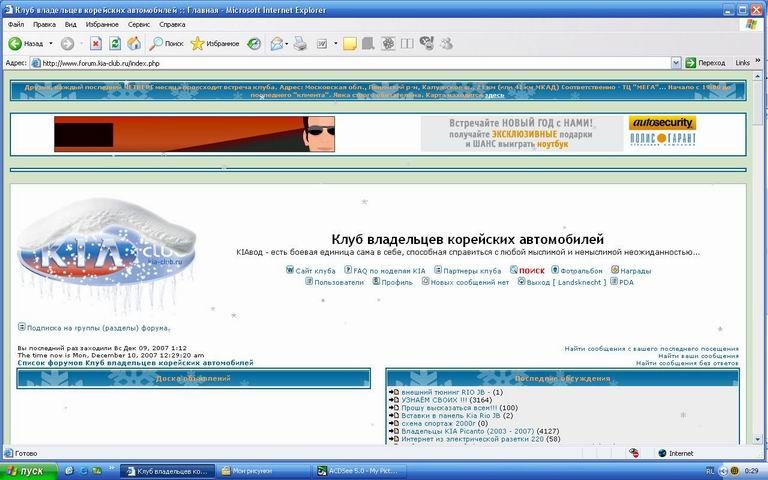Open the Избранное menu in menu bar

(x=101, y=23)
